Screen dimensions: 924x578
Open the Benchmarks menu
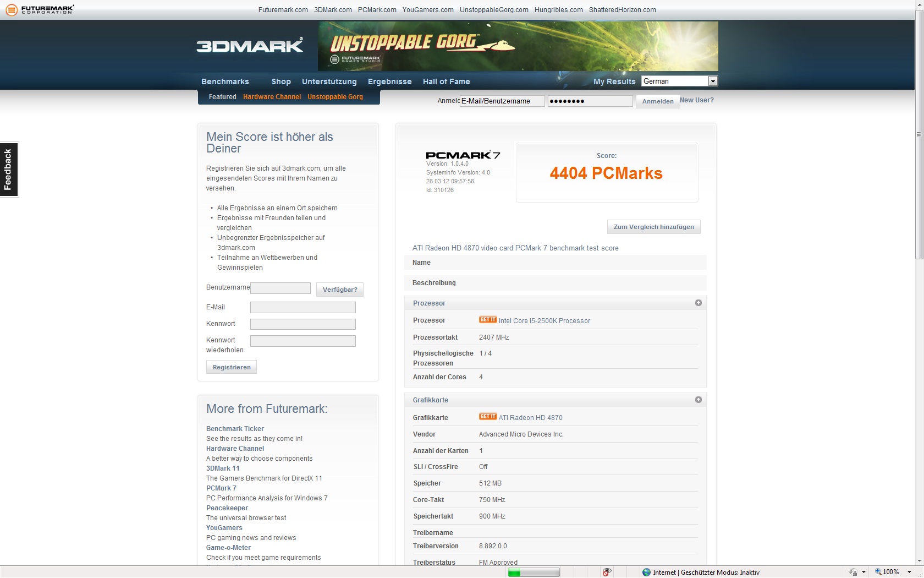point(225,81)
